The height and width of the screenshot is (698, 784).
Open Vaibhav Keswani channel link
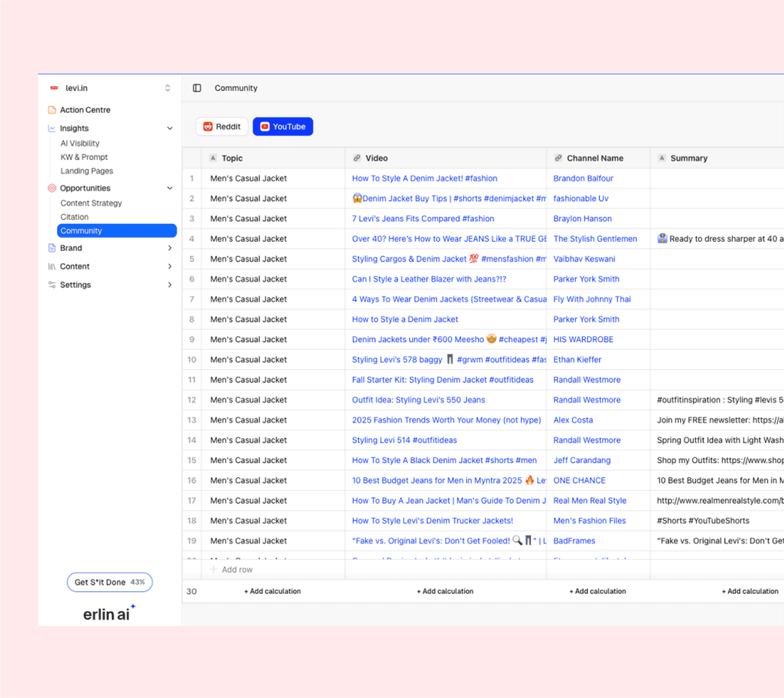pyautogui.click(x=584, y=259)
